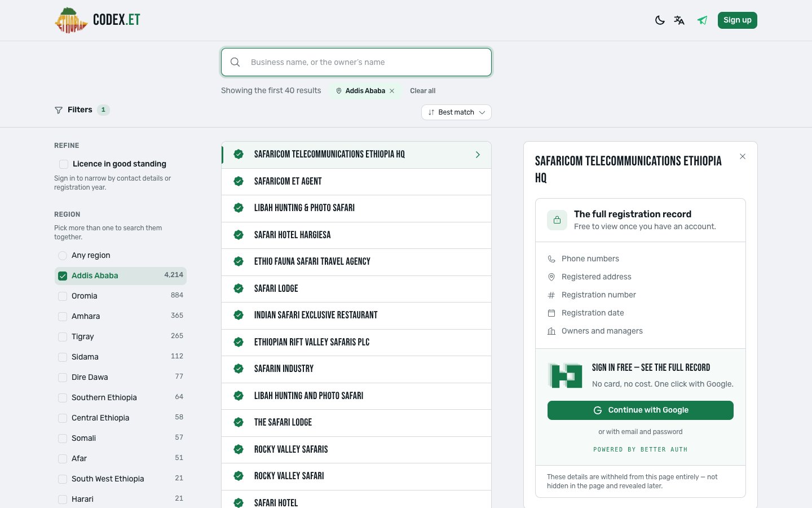Click the Owners and managers building icon
The width and height of the screenshot is (812, 508).
tap(551, 331)
